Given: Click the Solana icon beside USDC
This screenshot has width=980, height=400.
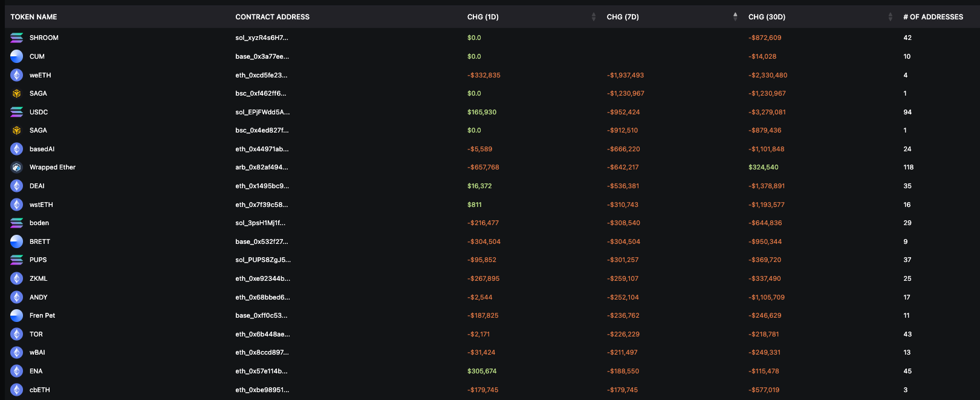Looking at the screenshot, I should [17, 112].
